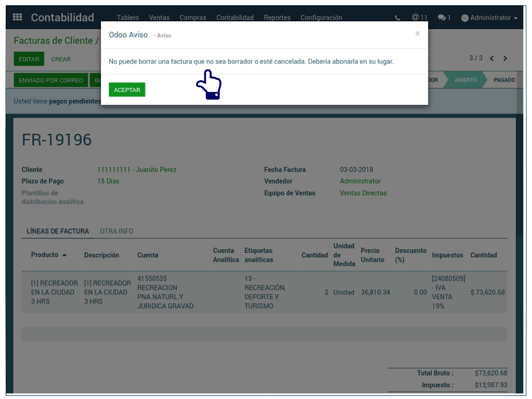Select the Líneas de Factura tab

click(58, 231)
